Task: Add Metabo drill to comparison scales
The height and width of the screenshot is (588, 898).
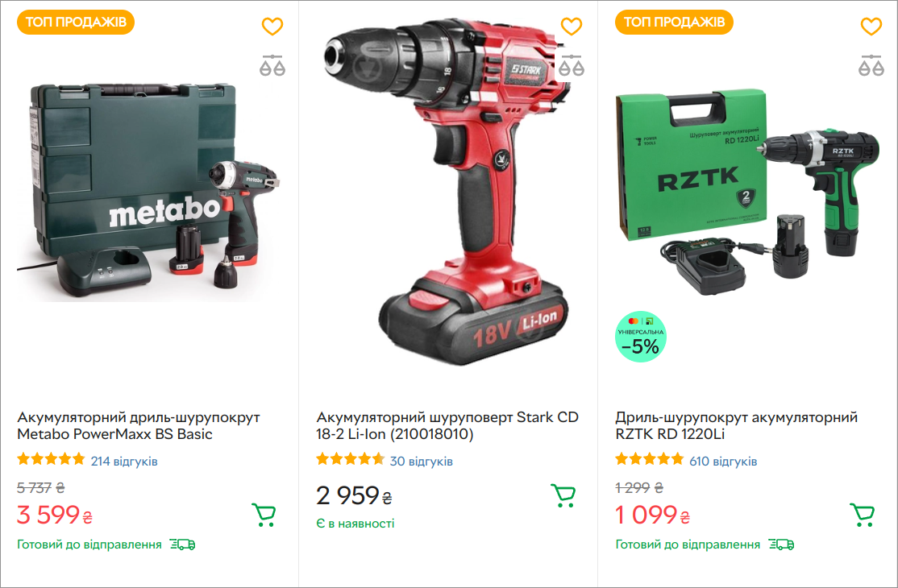Action: [x=272, y=66]
